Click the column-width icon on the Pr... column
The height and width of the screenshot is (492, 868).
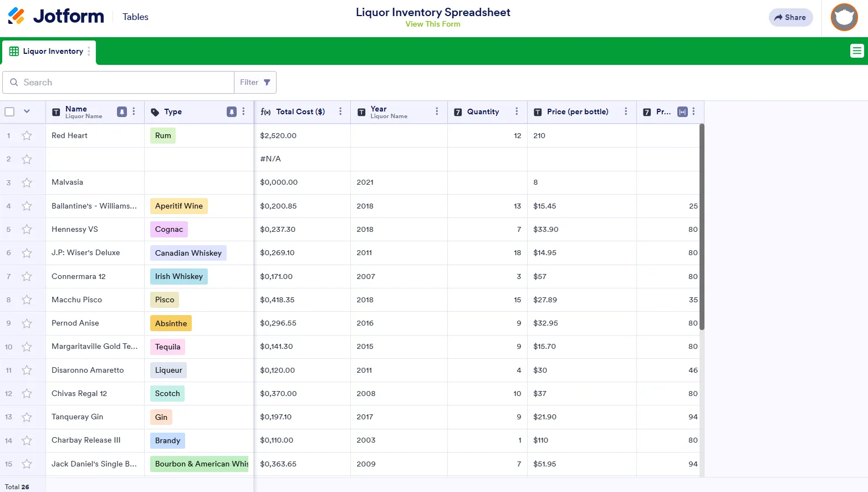[x=682, y=111]
